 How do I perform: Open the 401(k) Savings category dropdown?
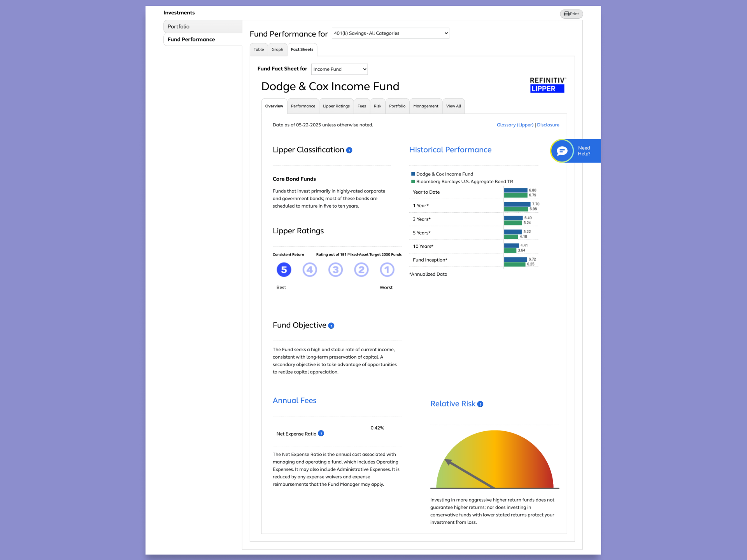(391, 33)
